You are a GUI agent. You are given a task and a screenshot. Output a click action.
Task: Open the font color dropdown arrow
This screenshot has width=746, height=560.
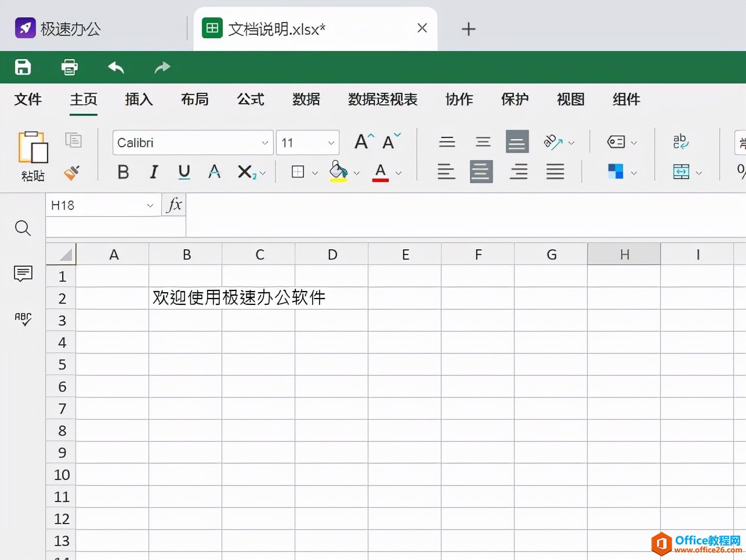(399, 173)
